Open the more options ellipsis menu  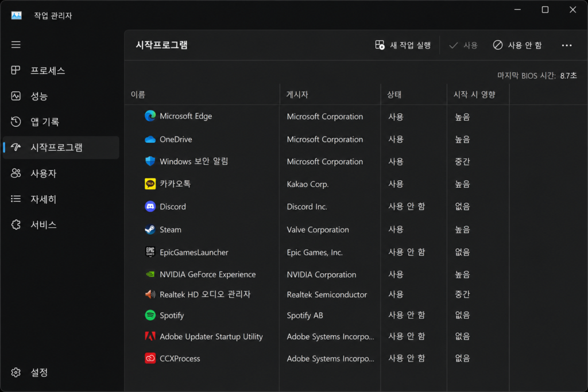click(567, 45)
